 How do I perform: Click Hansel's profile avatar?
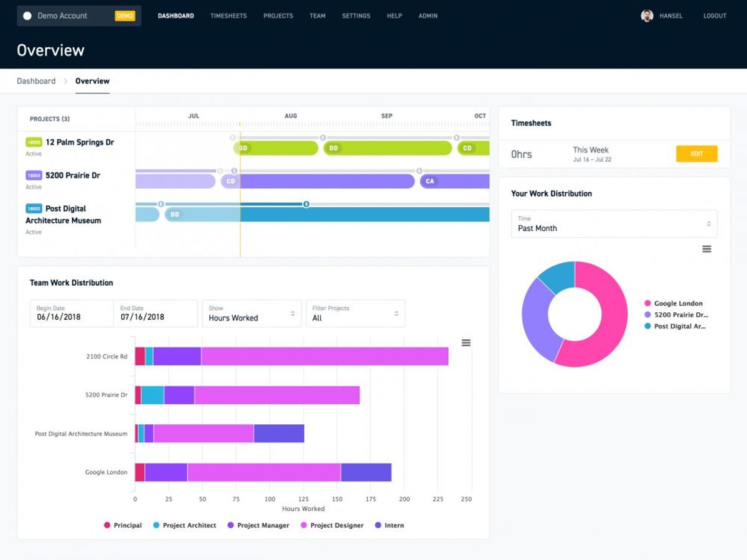coord(647,16)
